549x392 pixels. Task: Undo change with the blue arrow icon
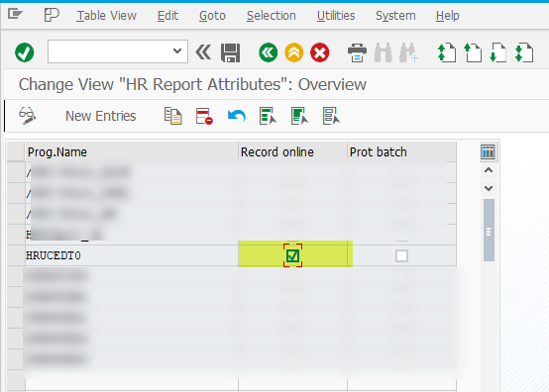tap(236, 116)
